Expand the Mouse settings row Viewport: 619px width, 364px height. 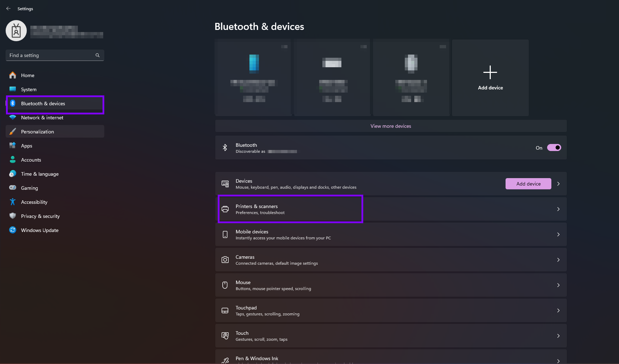[558, 285]
